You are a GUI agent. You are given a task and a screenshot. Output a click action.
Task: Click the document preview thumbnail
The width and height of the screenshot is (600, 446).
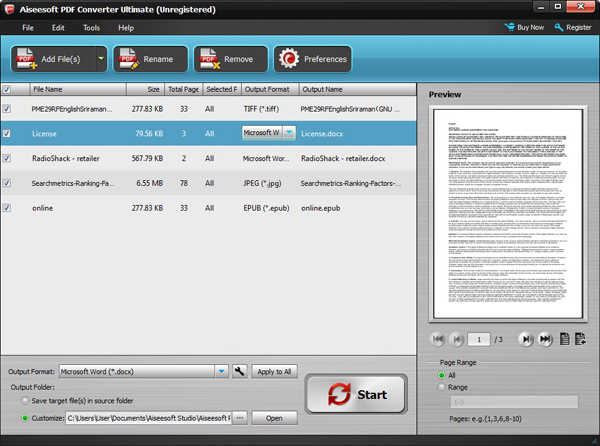(508, 213)
